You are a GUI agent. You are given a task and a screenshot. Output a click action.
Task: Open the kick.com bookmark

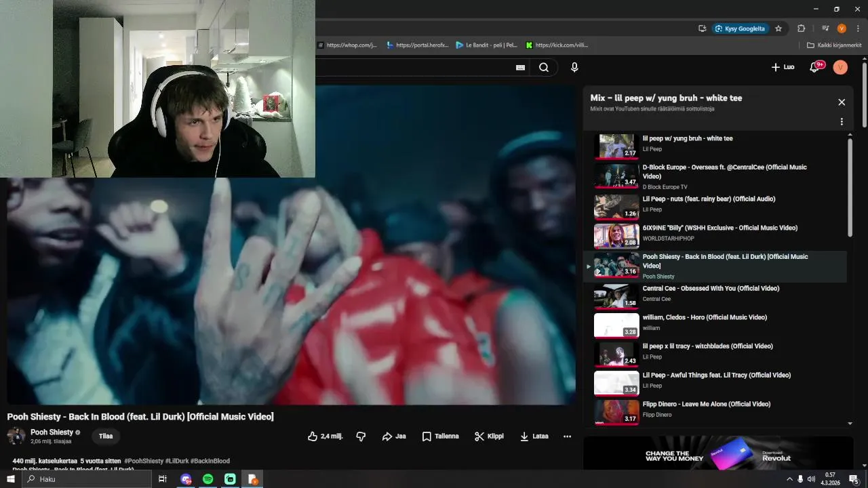point(557,45)
